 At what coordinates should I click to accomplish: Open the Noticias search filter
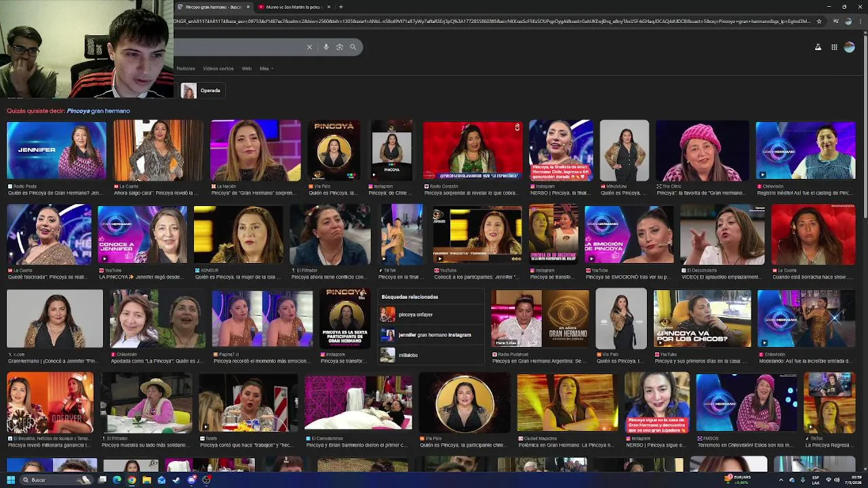[x=186, y=68]
